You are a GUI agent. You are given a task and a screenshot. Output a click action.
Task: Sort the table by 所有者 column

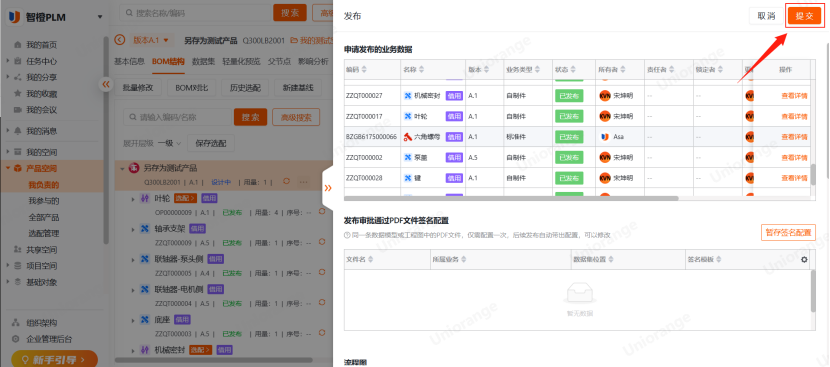(x=622, y=69)
